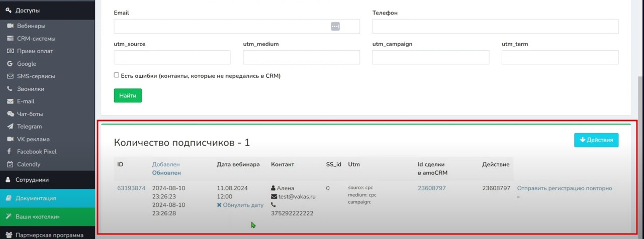Open Ваши «хотелки» menu item
The image size is (644, 239).
38,217
